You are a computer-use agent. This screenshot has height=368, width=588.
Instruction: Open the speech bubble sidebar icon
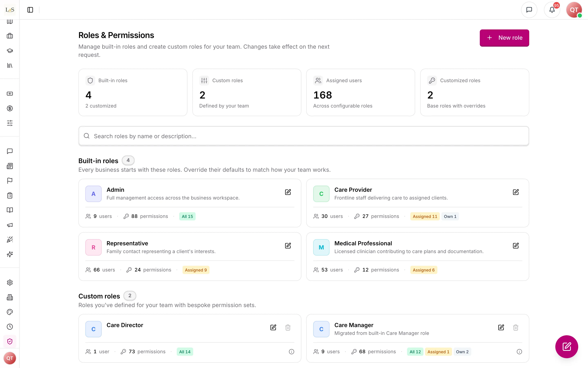coord(10,151)
